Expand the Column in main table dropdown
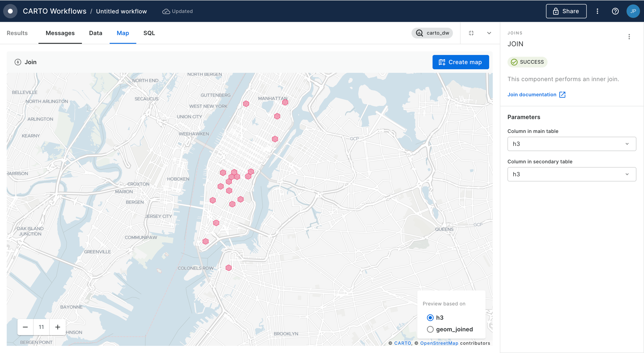Image resolution: width=644 pixels, height=353 pixels. (572, 144)
